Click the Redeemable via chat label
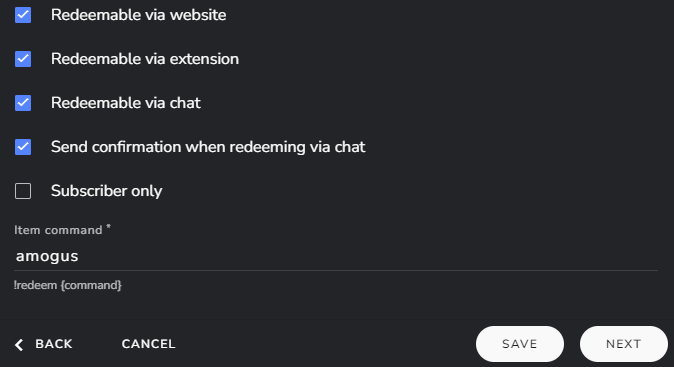This screenshot has height=367, width=674. pyautogui.click(x=126, y=103)
